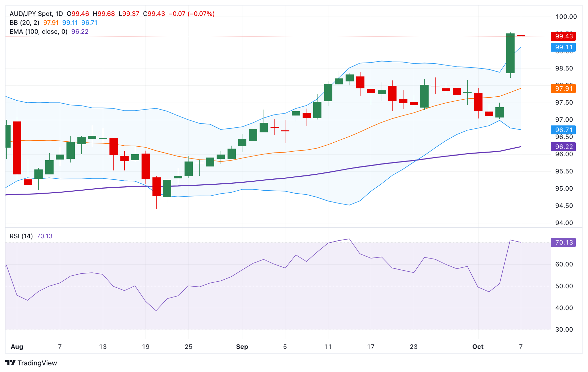Expand the EMA indicator values row
This screenshot has width=588, height=372.
[x=79, y=31]
